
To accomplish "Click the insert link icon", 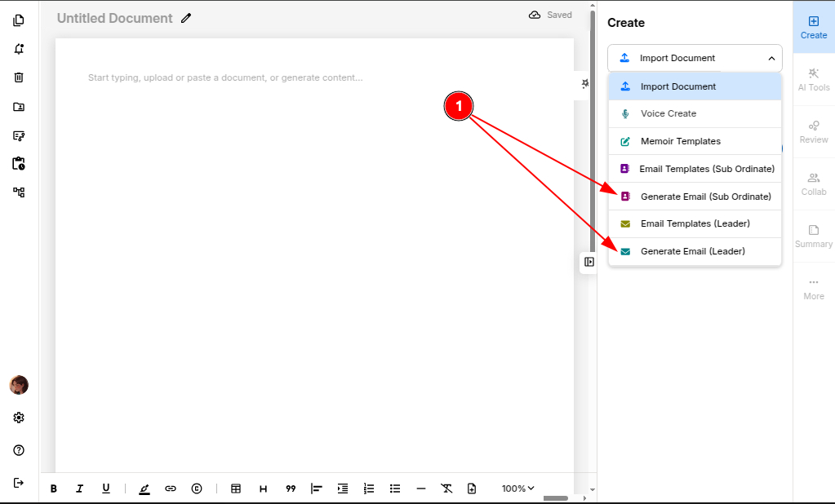I will click(x=171, y=489).
